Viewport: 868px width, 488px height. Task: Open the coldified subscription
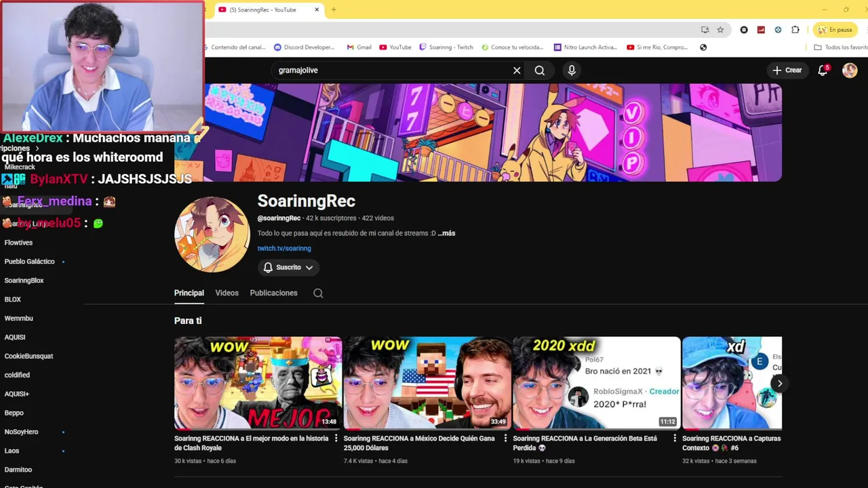pos(17,375)
